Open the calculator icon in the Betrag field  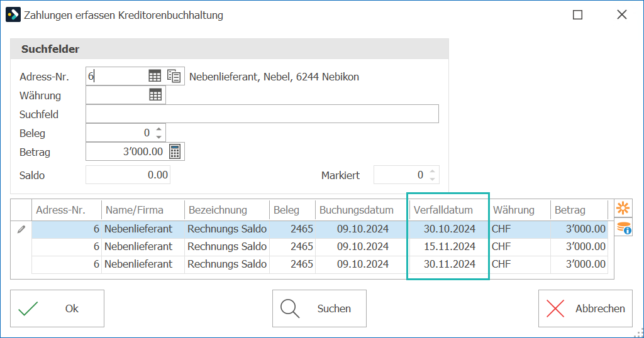coord(175,151)
